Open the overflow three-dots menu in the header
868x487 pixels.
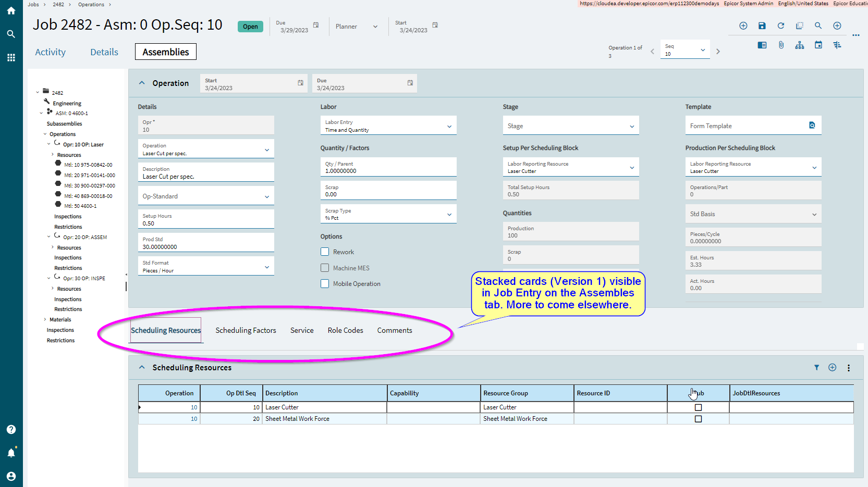(856, 35)
